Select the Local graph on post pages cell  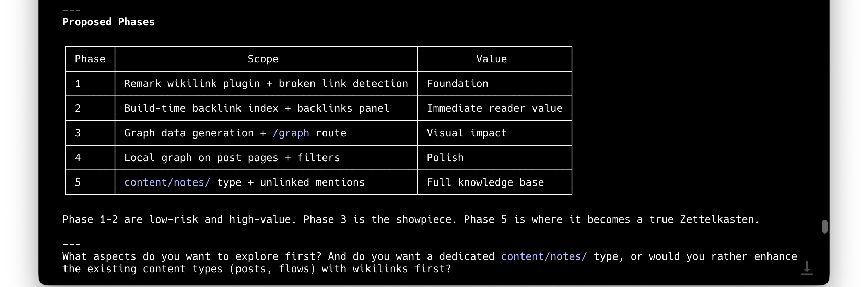click(x=232, y=158)
